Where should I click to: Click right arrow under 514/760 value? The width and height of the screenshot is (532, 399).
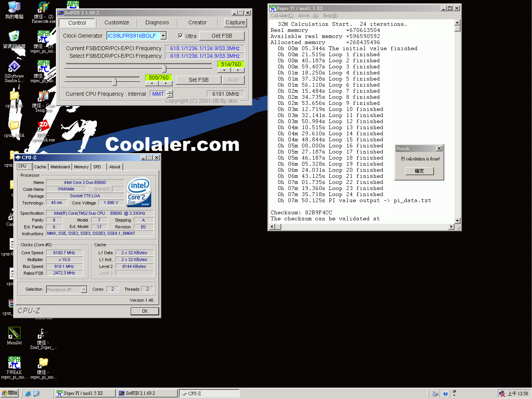click(x=238, y=70)
